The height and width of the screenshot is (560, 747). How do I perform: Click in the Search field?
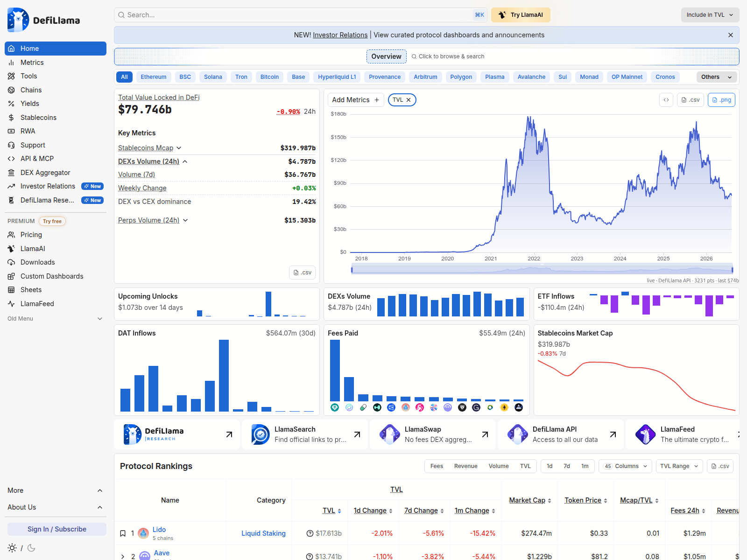click(301, 15)
